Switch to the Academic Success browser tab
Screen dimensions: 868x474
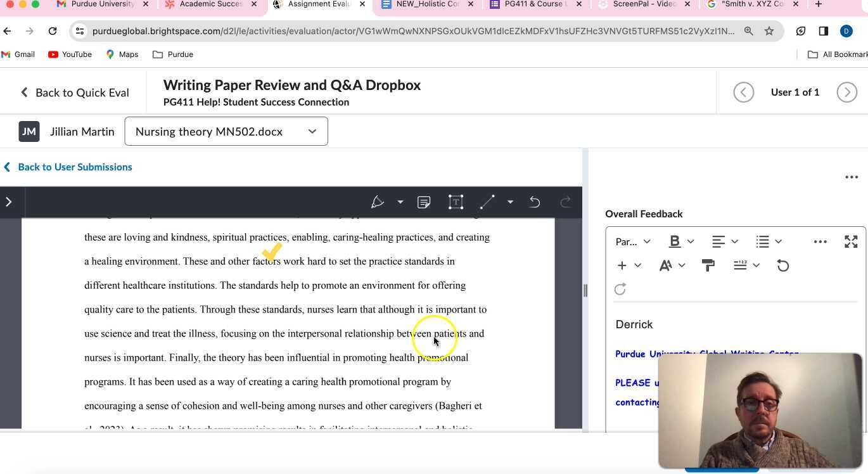210,4
